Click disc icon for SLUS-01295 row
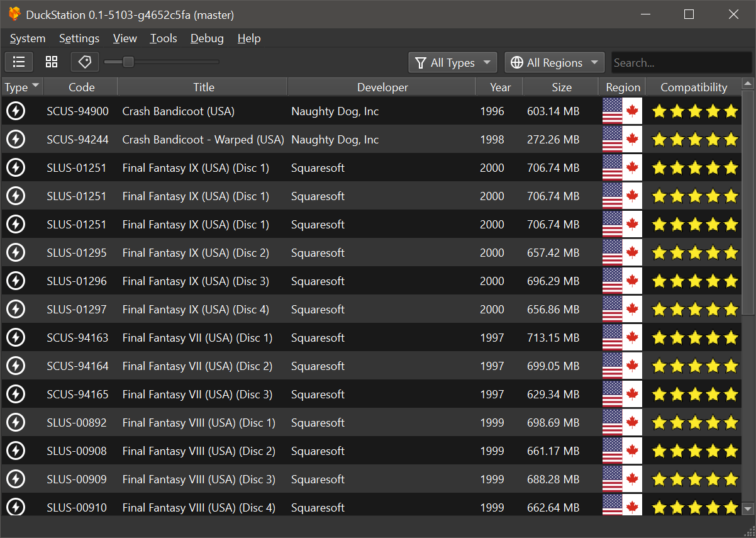The height and width of the screenshot is (538, 756). click(x=16, y=253)
